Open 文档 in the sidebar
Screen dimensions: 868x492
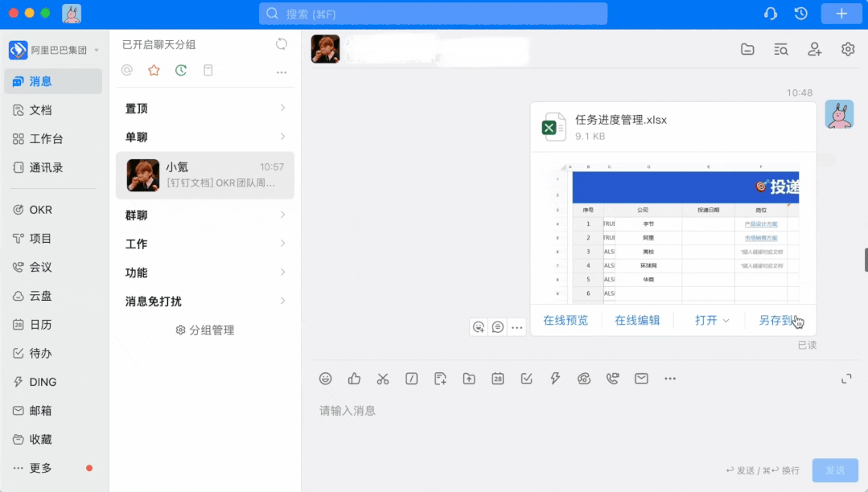pyautogui.click(x=53, y=110)
